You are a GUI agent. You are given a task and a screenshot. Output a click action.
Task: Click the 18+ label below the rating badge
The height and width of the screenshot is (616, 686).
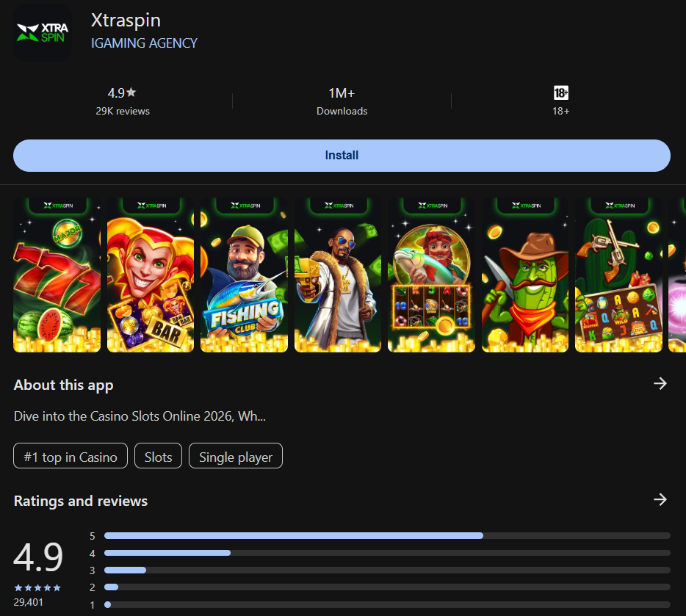point(561,111)
